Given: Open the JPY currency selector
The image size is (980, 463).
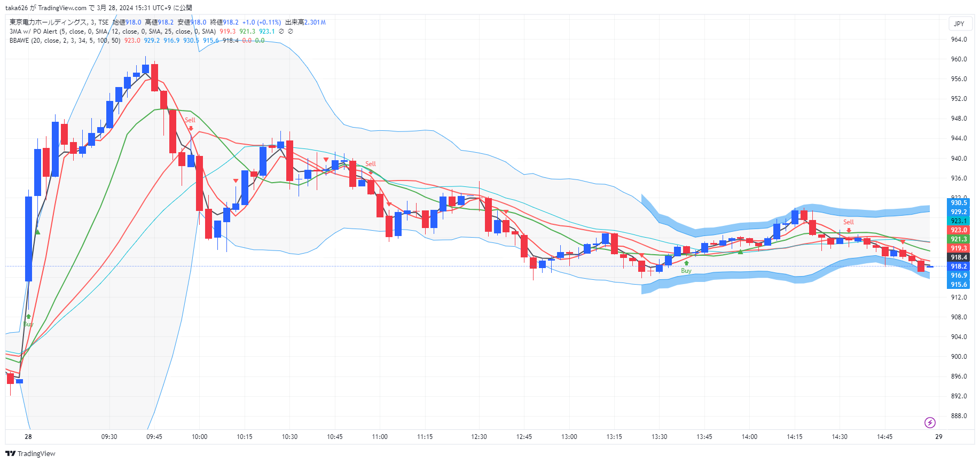Looking at the screenshot, I should coord(959,23).
